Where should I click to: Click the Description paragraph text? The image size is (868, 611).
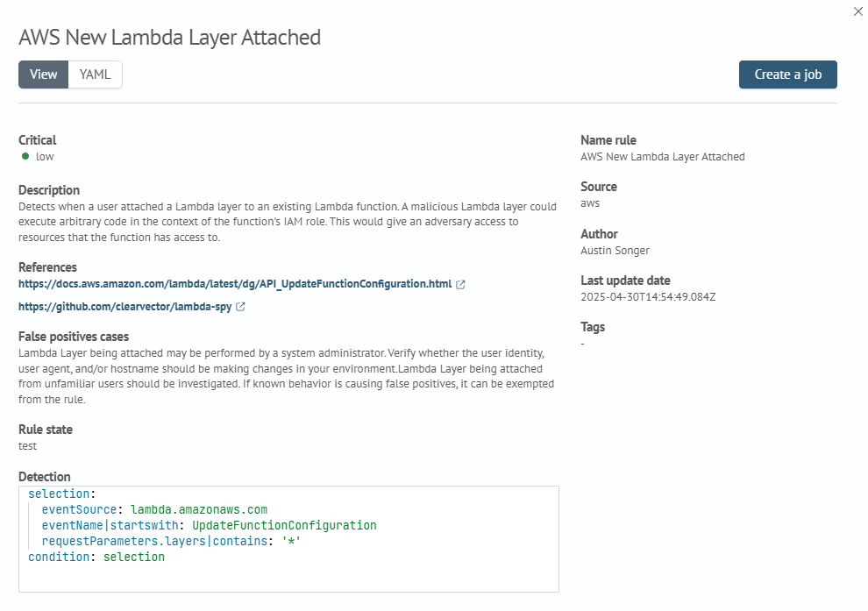(288, 222)
